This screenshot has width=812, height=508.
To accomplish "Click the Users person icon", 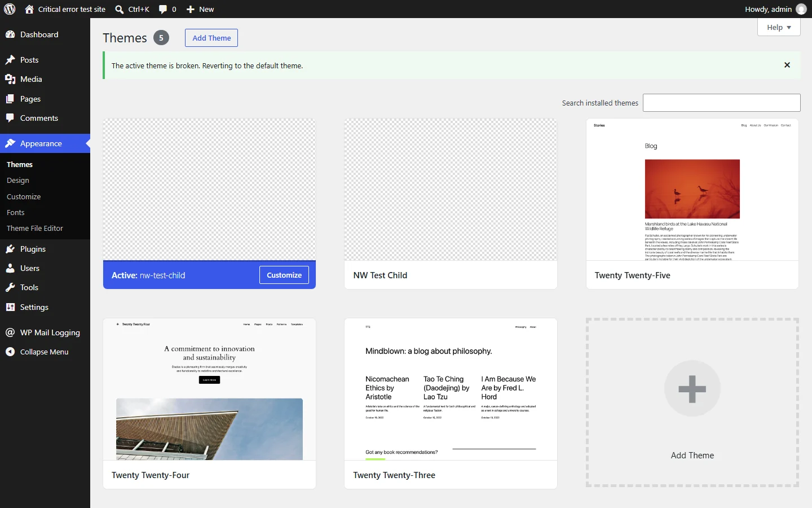I will tap(10, 268).
